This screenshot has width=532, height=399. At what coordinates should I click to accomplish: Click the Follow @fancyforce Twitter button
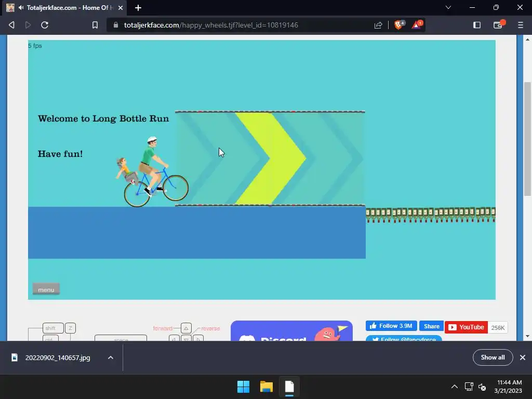pyautogui.click(x=404, y=338)
